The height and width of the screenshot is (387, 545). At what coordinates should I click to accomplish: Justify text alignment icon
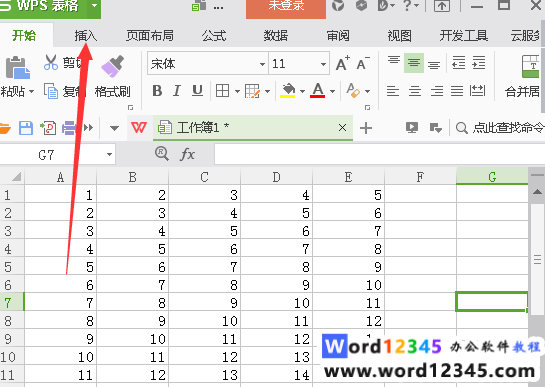(457, 91)
